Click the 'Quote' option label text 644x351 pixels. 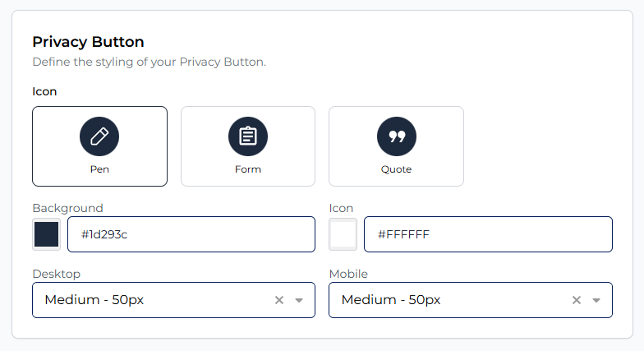pos(396,169)
